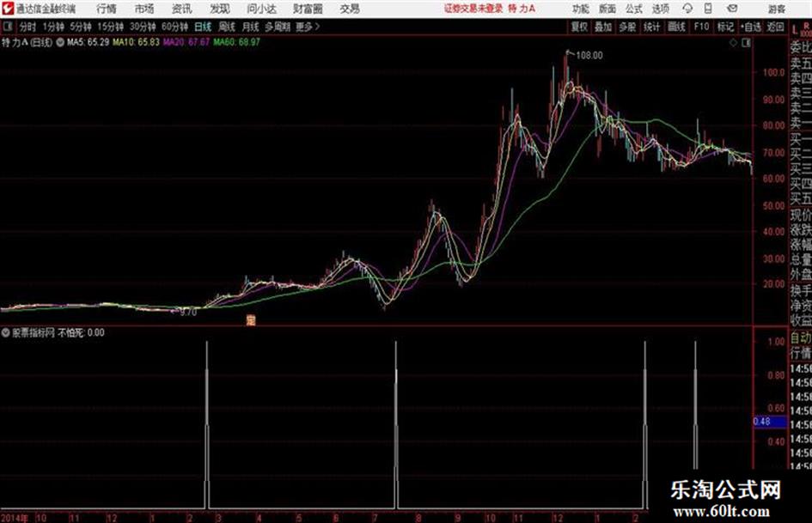Click the mobile phone icon
This screenshot has height=523, width=812.
708,9
